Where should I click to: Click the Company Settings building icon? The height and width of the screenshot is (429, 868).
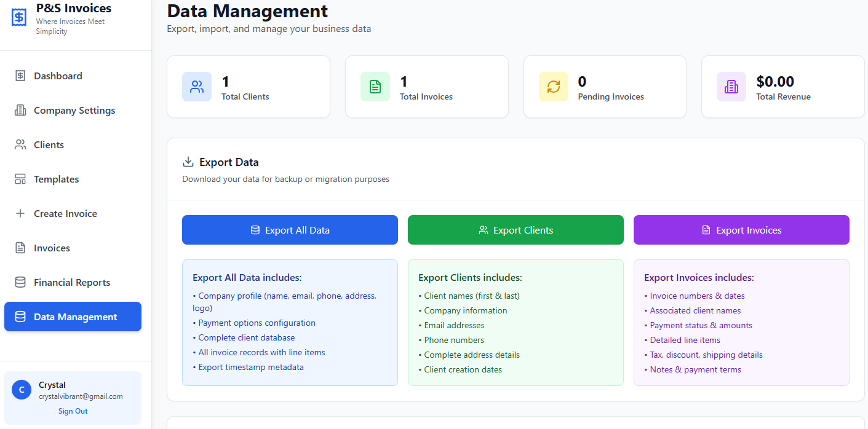[x=19, y=110]
